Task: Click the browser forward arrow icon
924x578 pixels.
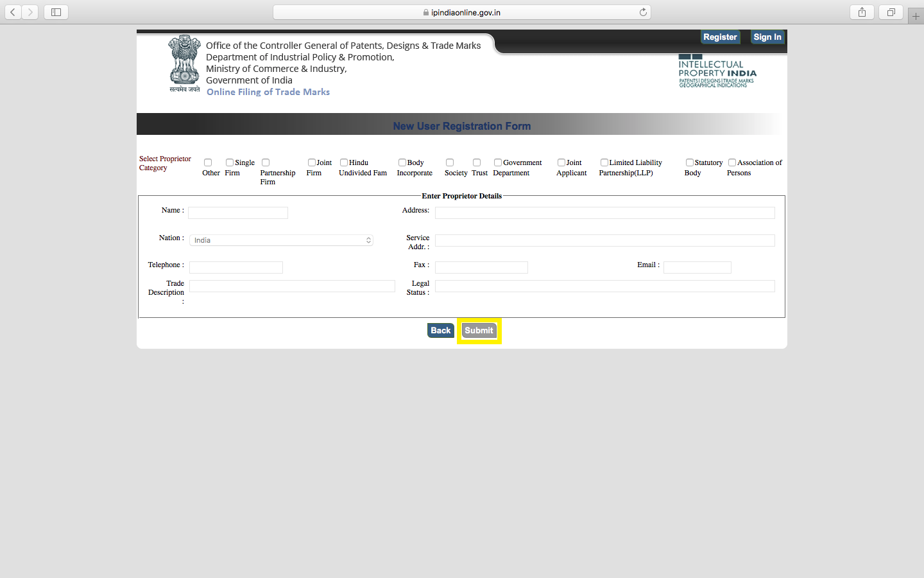Action: pos(30,12)
